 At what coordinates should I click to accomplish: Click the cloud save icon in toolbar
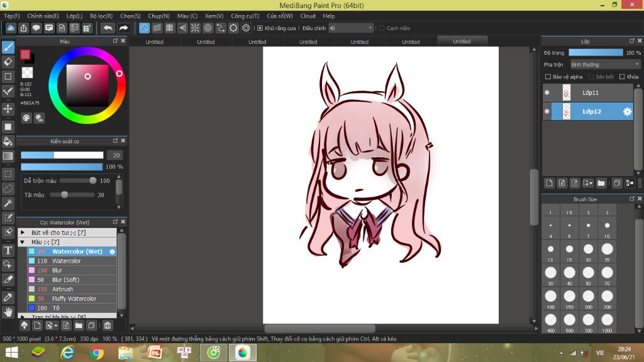pos(11,28)
